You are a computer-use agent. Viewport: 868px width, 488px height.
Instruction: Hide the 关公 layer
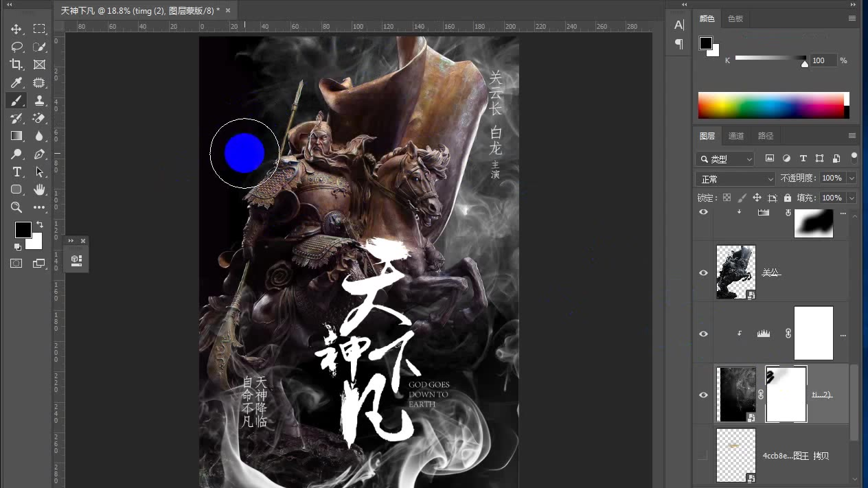[x=703, y=272]
